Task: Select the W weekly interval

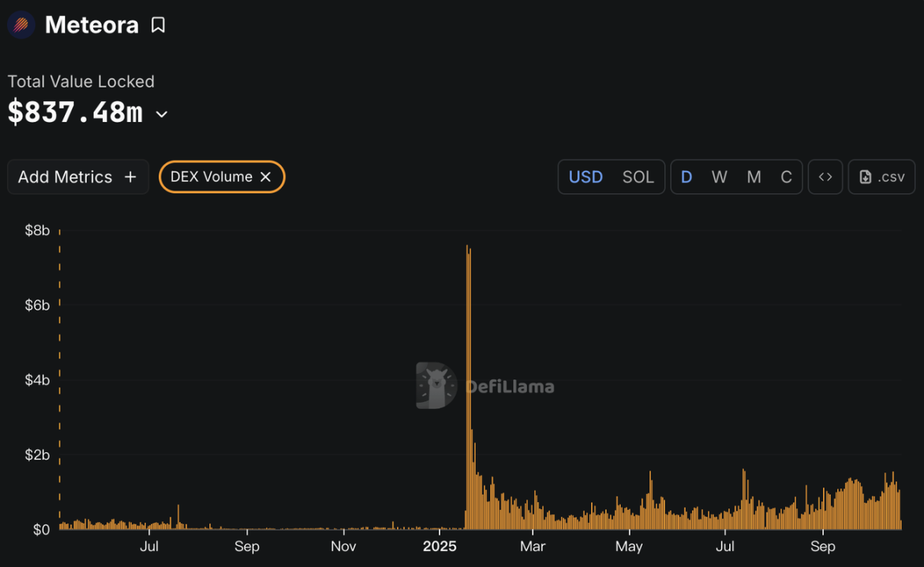Action: tap(719, 177)
